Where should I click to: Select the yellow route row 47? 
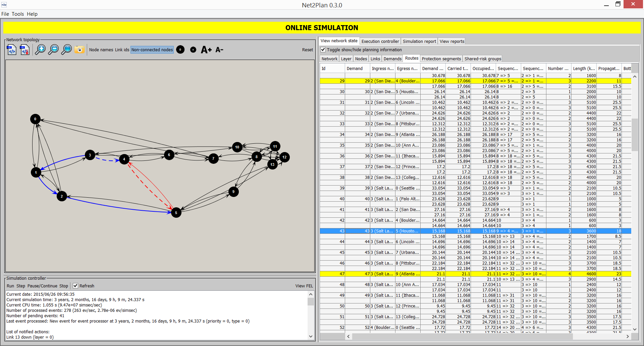(476, 274)
